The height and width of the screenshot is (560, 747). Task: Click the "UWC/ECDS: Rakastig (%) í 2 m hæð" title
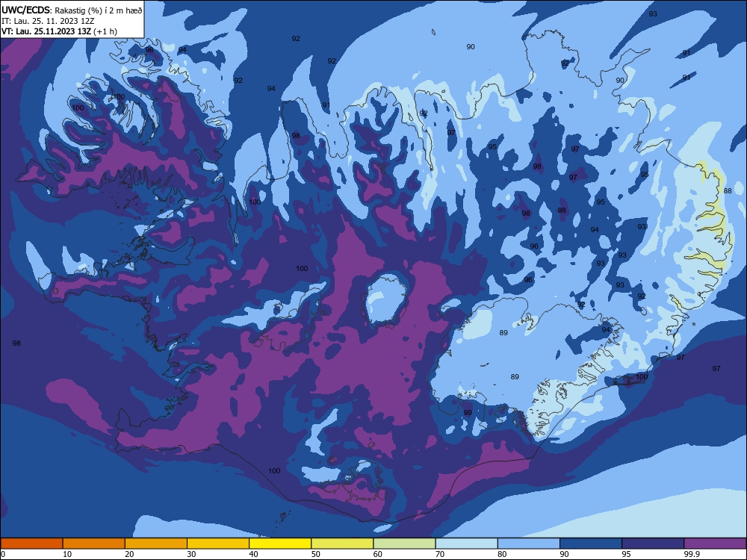[72, 10]
